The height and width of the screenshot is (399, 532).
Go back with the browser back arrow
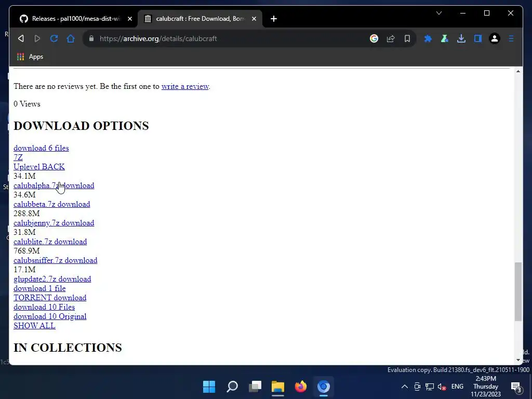click(21, 38)
